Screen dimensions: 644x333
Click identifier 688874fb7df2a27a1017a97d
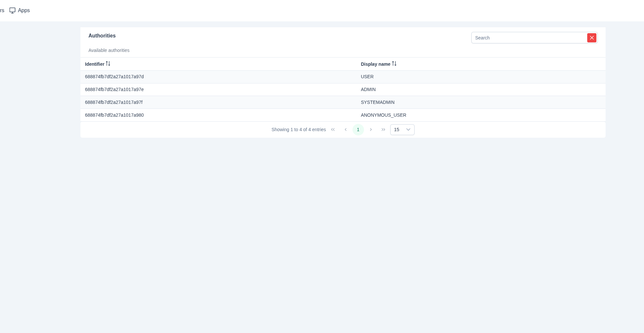[x=114, y=77]
